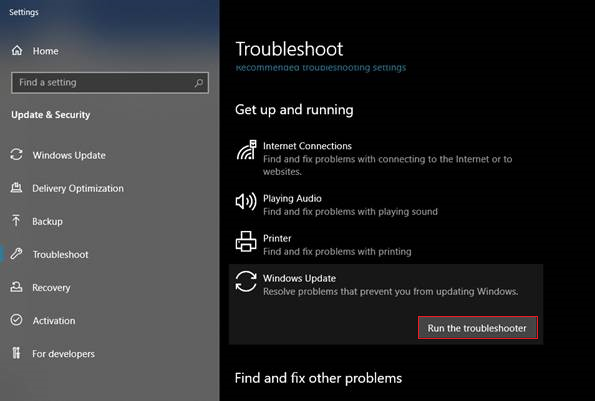Click the Printer icon
This screenshot has width=595, height=401.
pyautogui.click(x=246, y=241)
